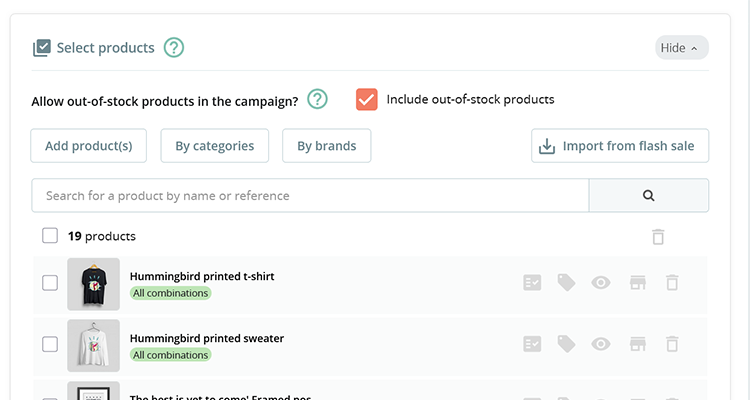Open the By categories selector
Viewport: 750px width, 400px height.
[214, 146]
